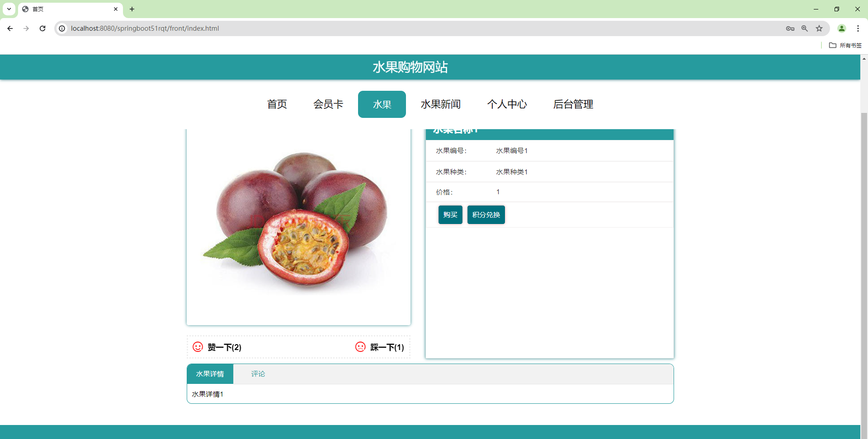Open the Chrome three-dot menu
This screenshot has height=439, width=868.
859,28
